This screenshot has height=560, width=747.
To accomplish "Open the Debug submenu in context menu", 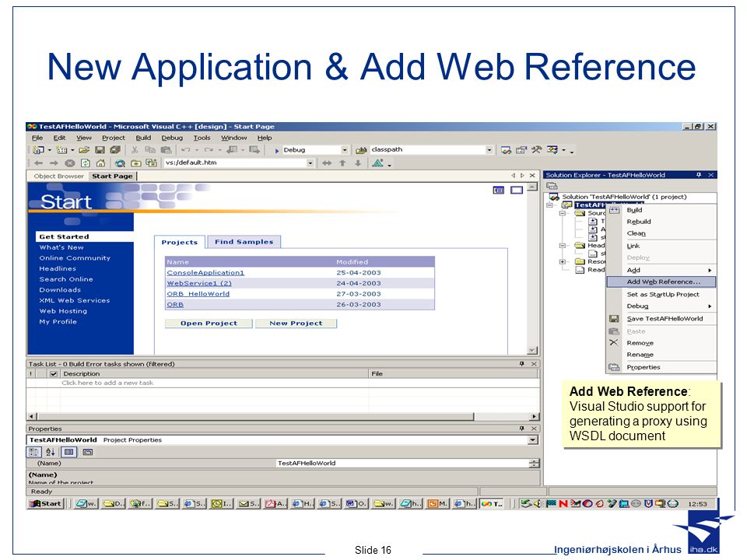I will click(x=661, y=306).
